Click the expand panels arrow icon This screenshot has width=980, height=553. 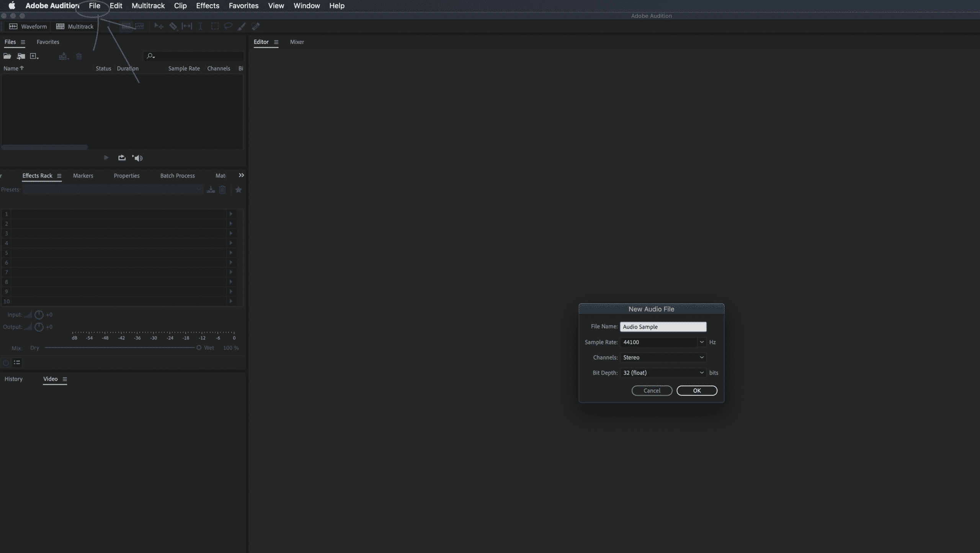tap(241, 175)
